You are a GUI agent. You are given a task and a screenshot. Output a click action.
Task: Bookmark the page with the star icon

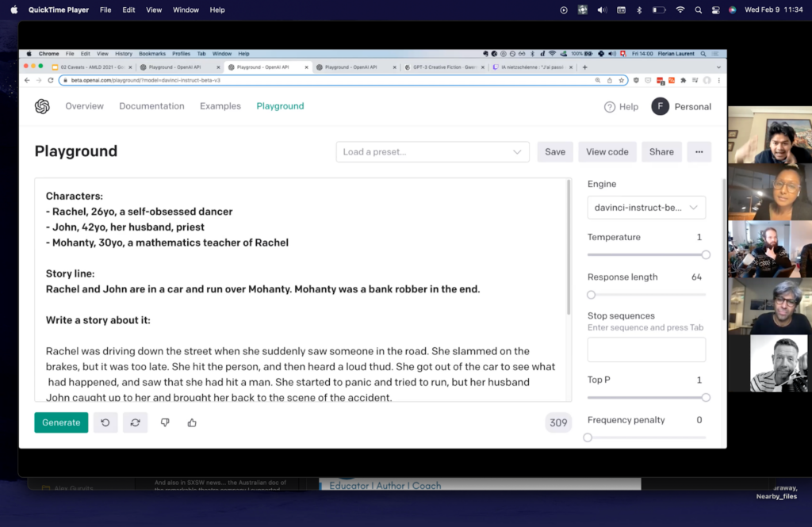pos(622,80)
